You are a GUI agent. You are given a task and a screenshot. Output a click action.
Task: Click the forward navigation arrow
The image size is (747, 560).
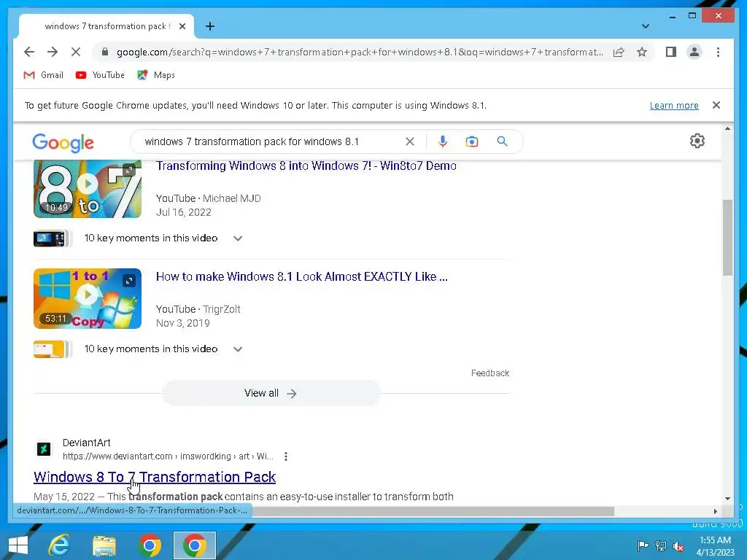click(x=53, y=52)
